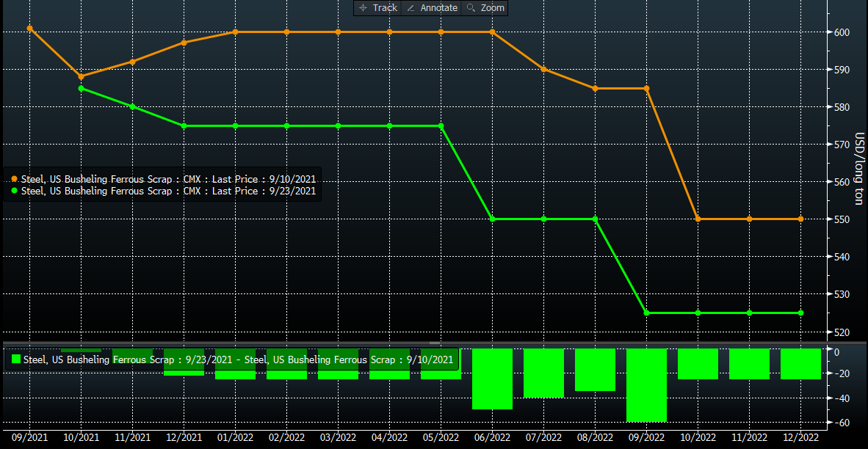The height and width of the screenshot is (449, 868).
Task: Click the green 9/23/2021 legend dot
Action: click(14, 191)
